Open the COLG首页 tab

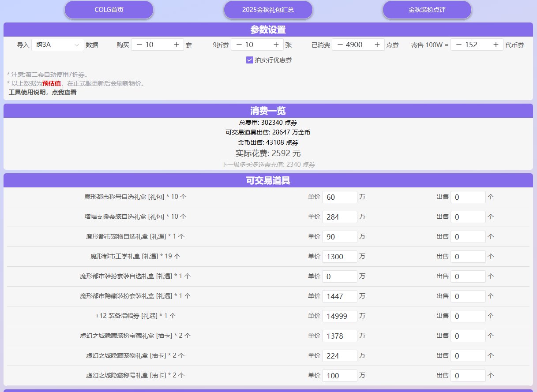[109, 10]
